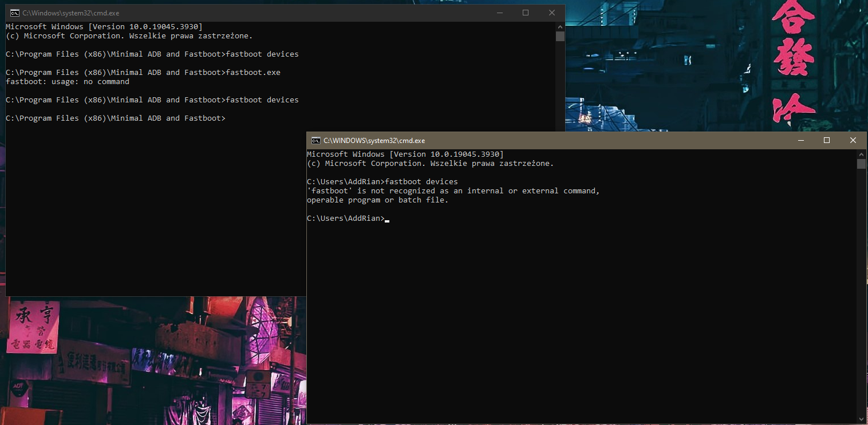Click the C:\Users\AddRian> prompt line

(x=346, y=219)
